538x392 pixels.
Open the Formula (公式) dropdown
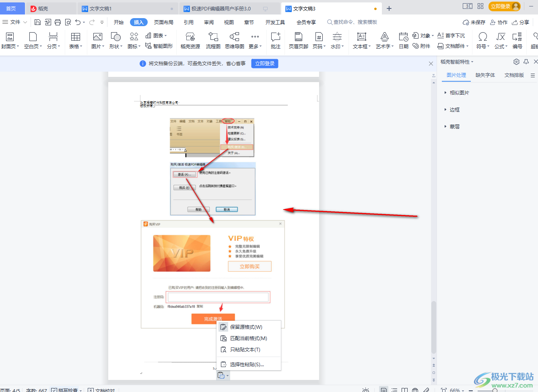click(501, 41)
